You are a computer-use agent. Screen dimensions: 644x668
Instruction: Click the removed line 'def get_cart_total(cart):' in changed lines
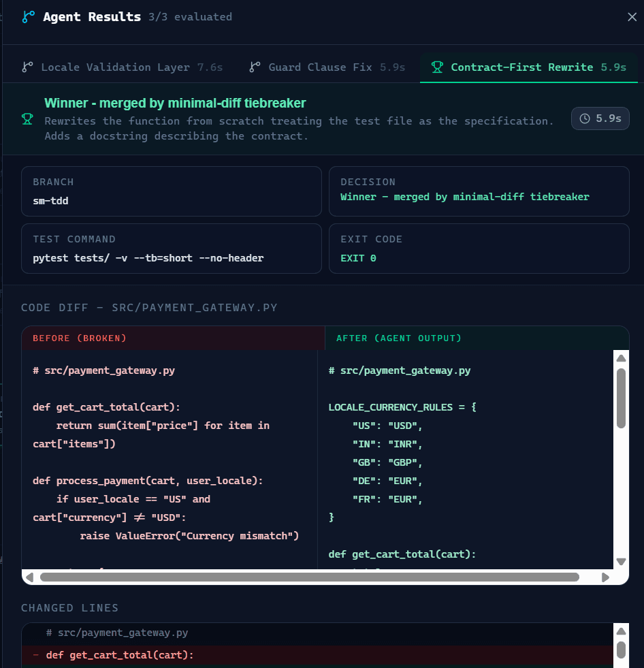pyautogui.click(x=317, y=655)
